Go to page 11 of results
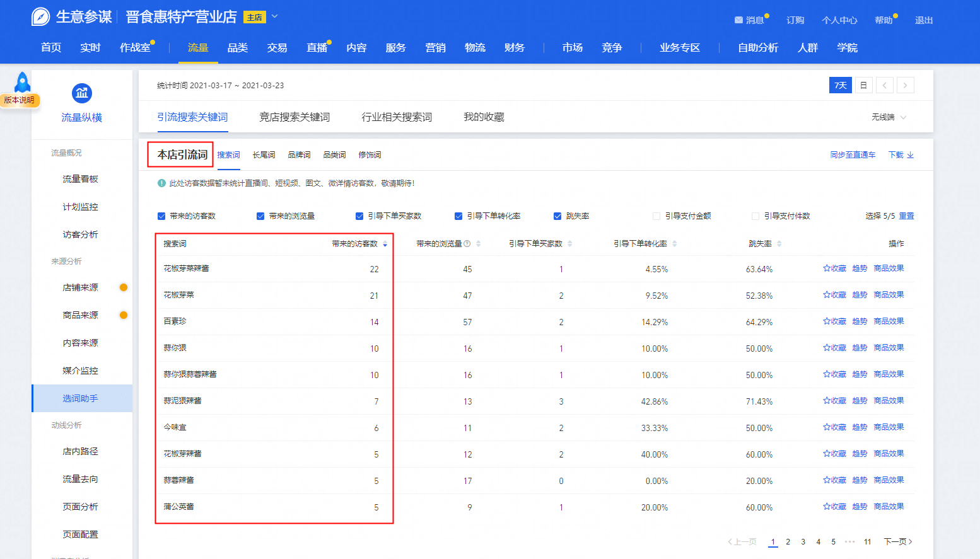The image size is (980, 559). click(868, 542)
